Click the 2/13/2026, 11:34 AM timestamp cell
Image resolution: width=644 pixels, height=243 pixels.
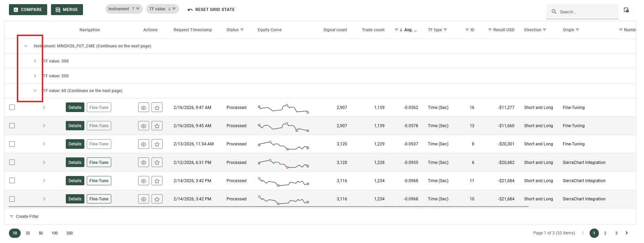[x=194, y=144]
